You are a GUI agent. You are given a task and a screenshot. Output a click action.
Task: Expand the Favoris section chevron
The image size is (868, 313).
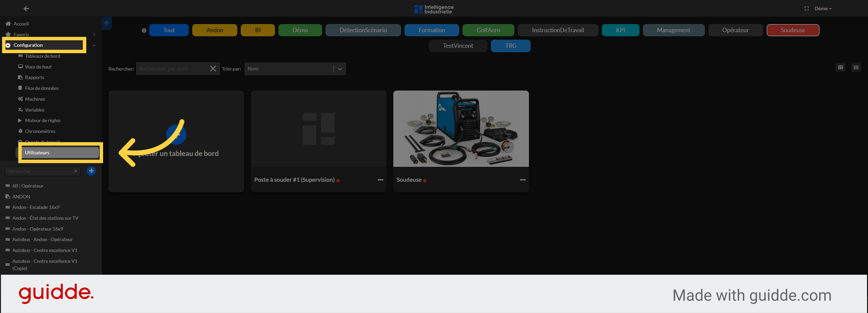click(94, 34)
